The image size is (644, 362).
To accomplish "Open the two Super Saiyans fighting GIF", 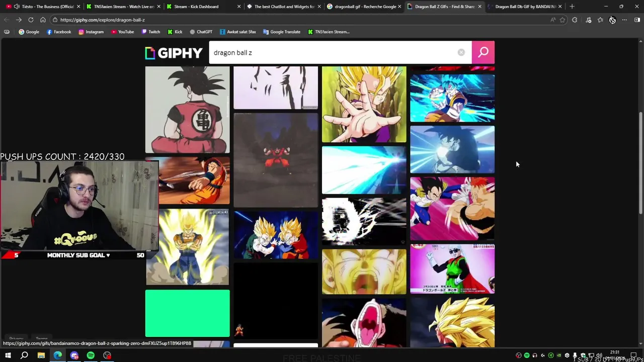I will [276, 235].
